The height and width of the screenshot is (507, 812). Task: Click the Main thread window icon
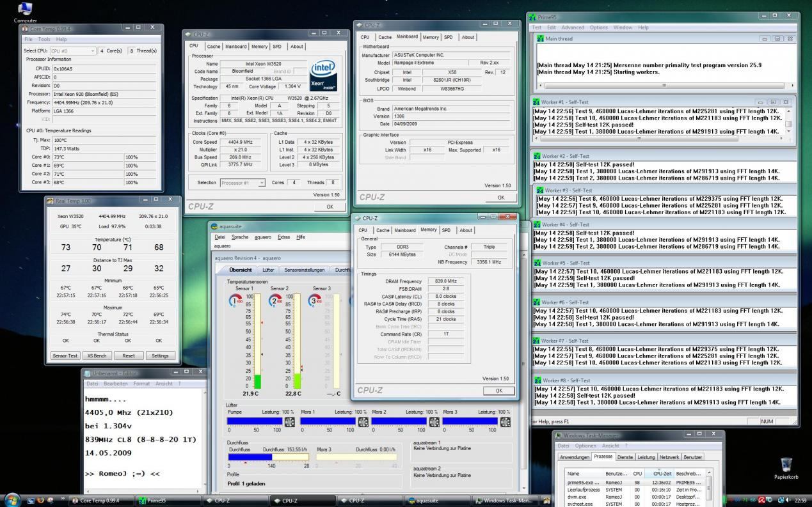[541, 38]
